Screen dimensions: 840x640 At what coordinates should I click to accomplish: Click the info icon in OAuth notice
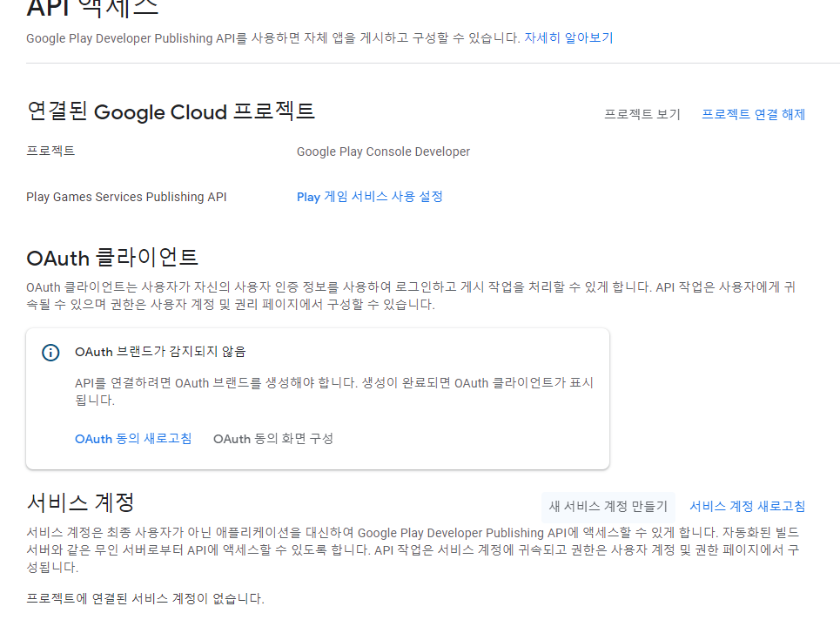pos(50,352)
